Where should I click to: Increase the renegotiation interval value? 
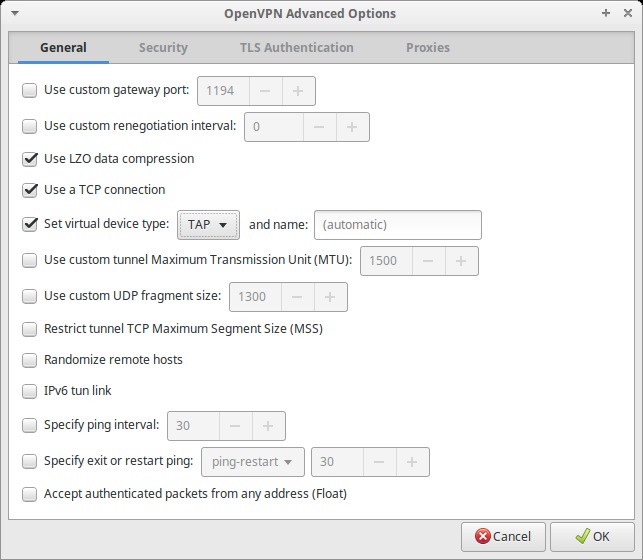352,127
